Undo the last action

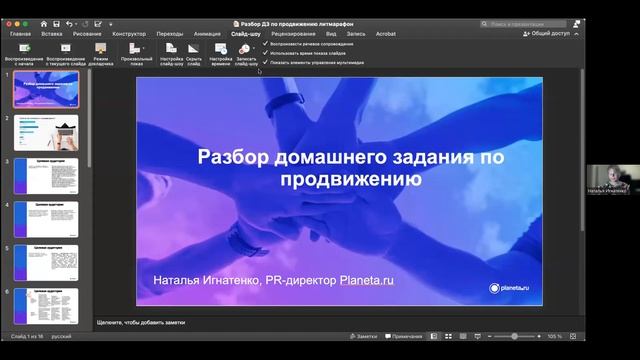pyautogui.click(x=69, y=24)
